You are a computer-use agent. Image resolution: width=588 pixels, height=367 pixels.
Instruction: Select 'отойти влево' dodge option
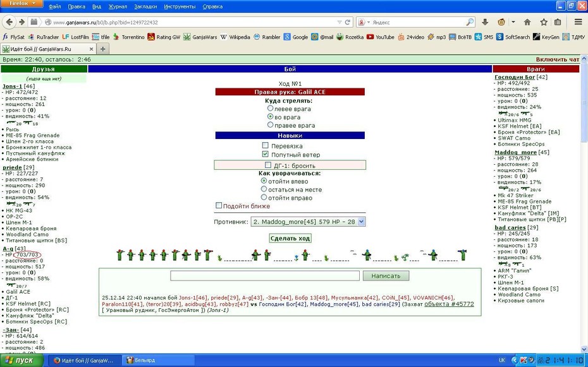(264, 181)
